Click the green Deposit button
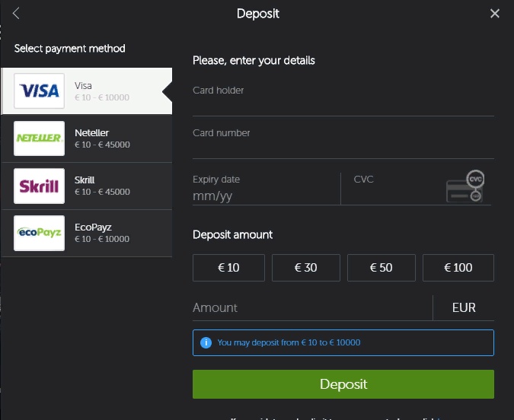The height and width of the screenshot is (420, 514). click(x=343, y=384)
